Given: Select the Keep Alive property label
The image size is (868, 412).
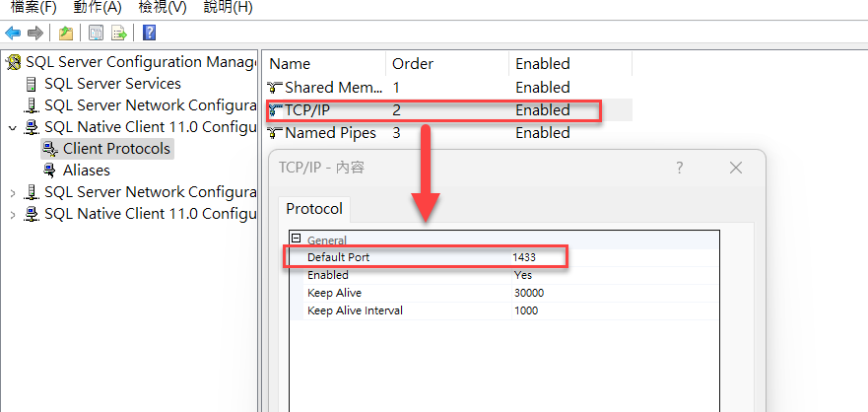Looking at the screenshot, I should click(334, 293).
